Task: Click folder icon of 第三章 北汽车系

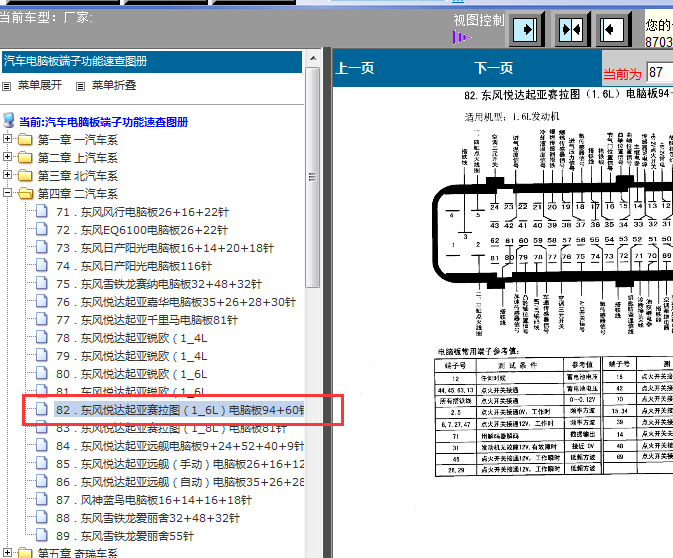Action: [x=25, y=176]
